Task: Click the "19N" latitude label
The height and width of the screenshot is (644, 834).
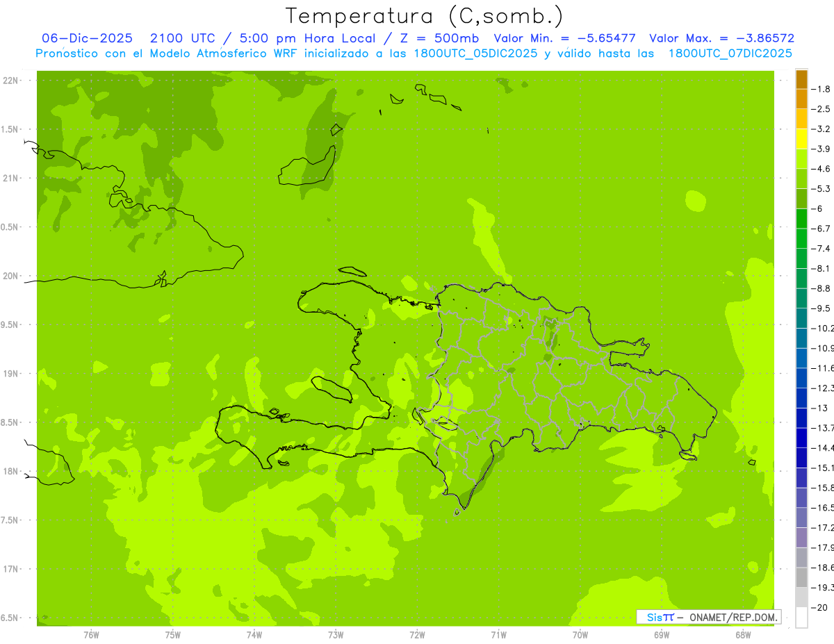Action: (10, 374)
